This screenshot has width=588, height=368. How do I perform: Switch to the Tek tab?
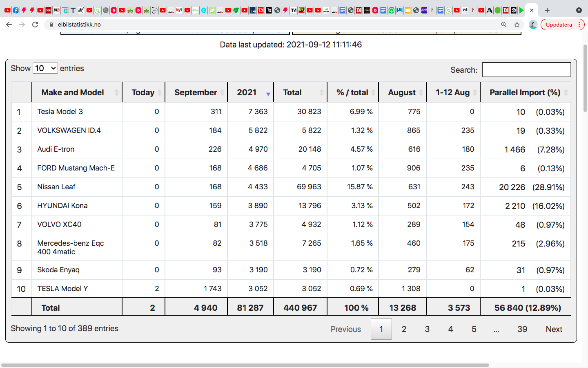[48, 10]
